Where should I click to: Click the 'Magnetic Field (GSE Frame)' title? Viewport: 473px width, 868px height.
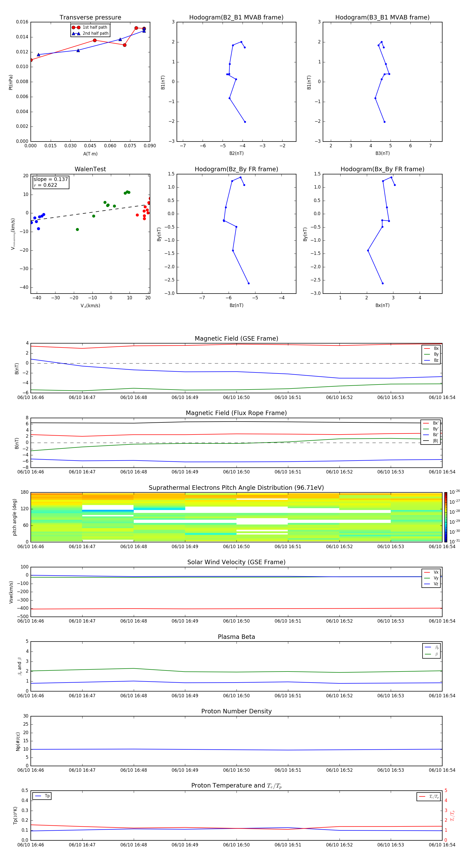(x=236, y=339)
